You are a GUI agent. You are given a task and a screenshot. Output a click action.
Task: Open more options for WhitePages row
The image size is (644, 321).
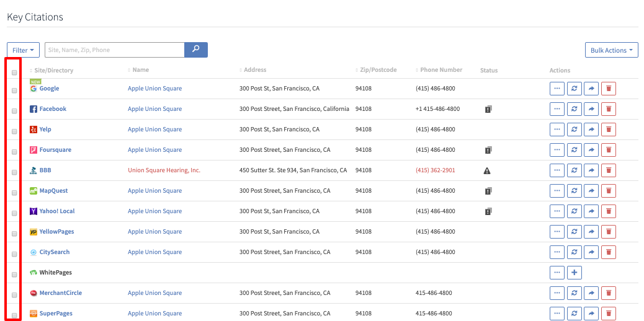(557, 273)
